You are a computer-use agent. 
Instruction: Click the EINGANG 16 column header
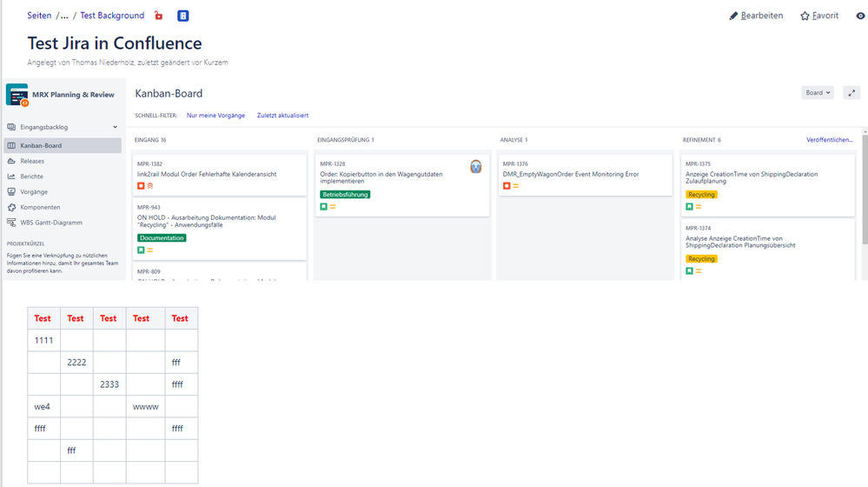150,140
